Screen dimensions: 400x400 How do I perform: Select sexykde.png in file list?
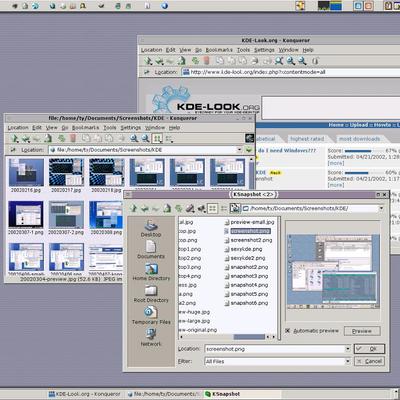(x=243, y=249)
